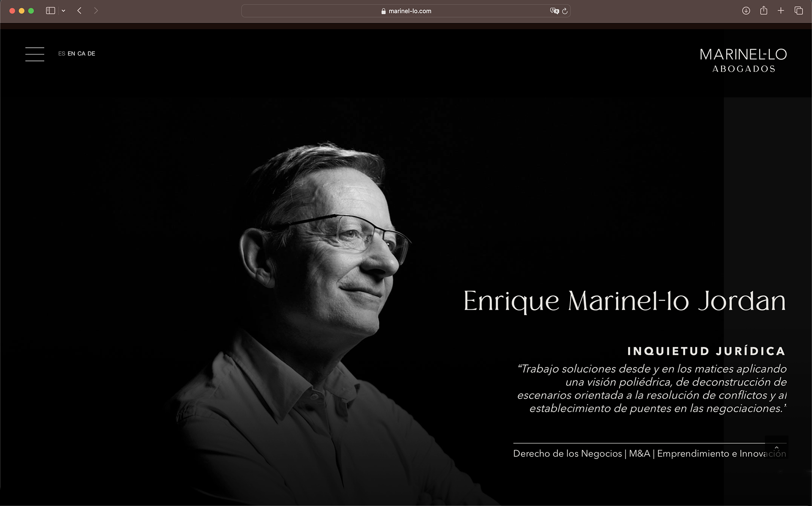The width and height of the screenshot is (812, 506).
Task: Click the translate page icon
Action: tap(554, 11)
